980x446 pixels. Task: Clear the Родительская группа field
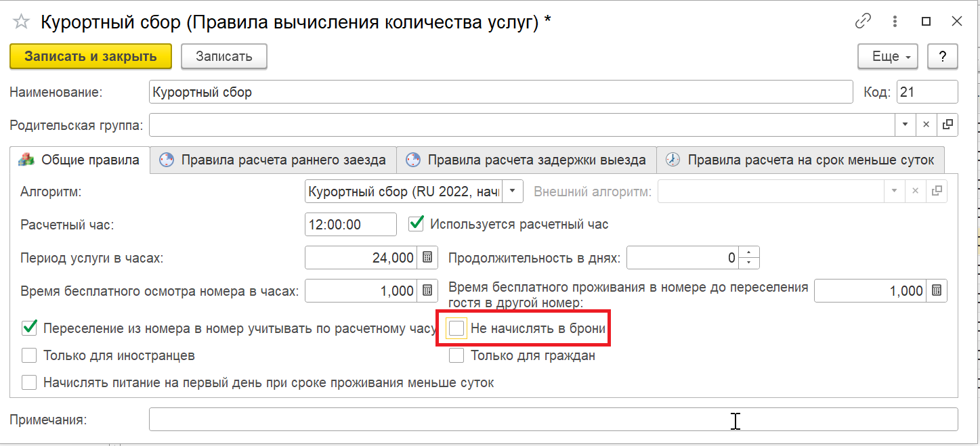pos(926,125)
